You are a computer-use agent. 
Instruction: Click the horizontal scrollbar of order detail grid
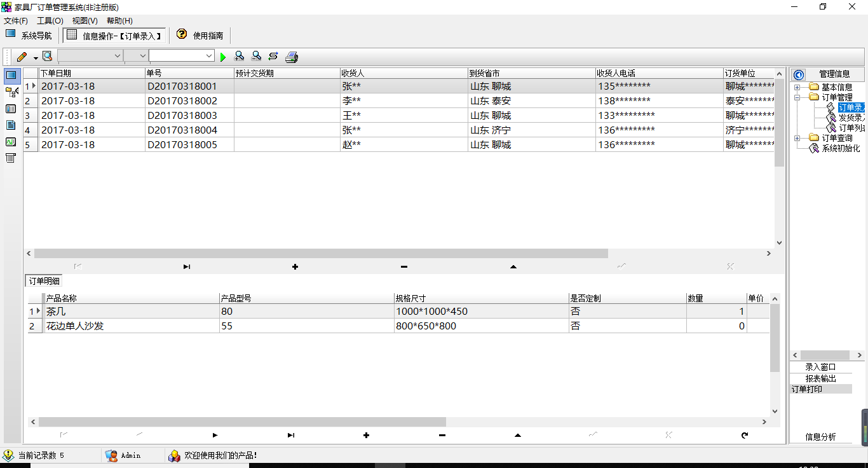242,422
